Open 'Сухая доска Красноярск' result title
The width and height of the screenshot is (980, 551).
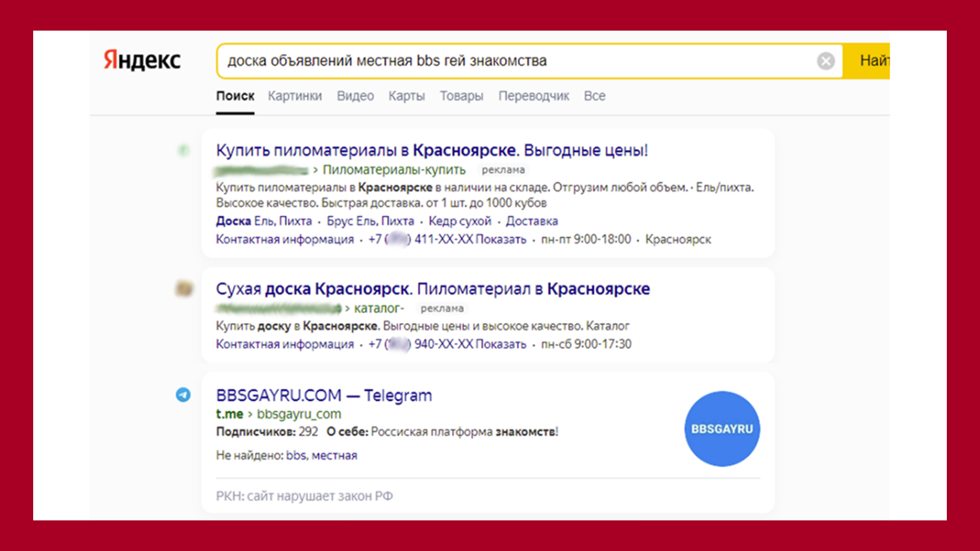pyautogui.click(x=433, y=289)
